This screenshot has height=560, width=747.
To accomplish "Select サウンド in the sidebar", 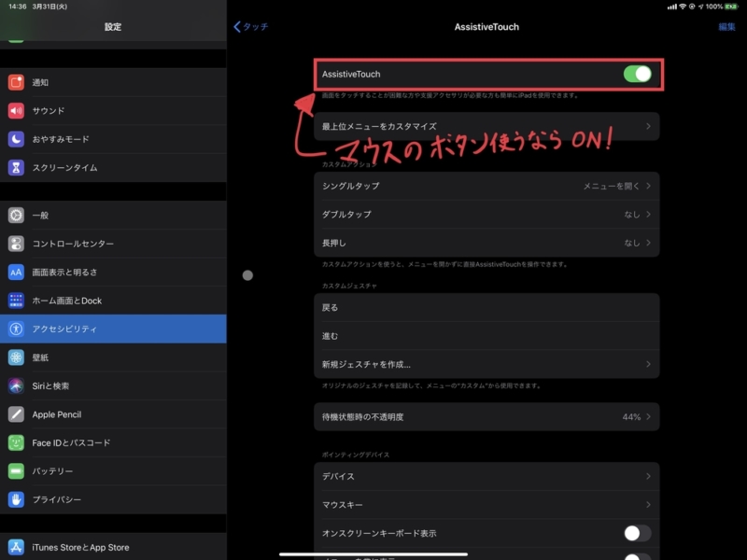I will tap(113, 110).
